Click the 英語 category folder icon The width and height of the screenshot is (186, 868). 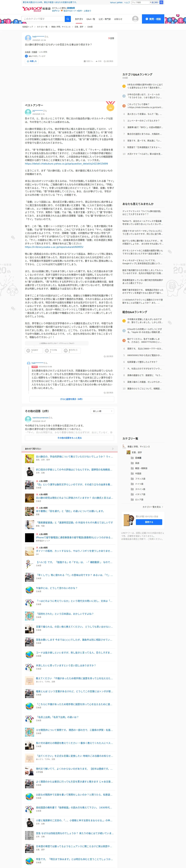[x=132, y=463]
